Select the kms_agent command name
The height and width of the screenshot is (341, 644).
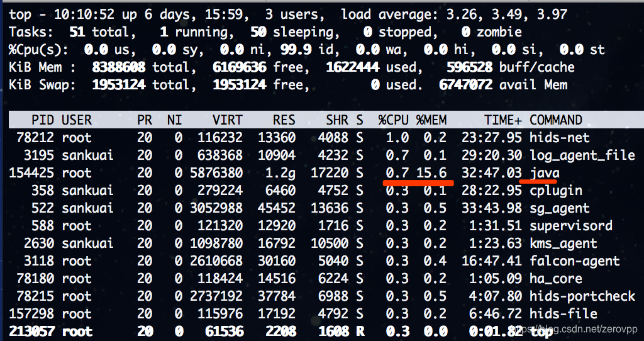coord(563,243)
